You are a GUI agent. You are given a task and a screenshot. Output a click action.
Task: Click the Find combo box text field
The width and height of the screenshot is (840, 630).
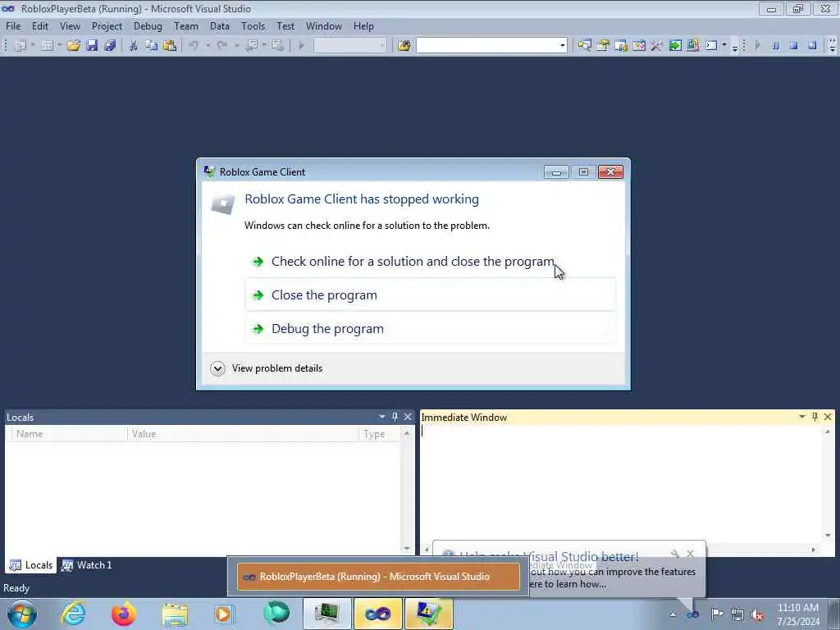487,46
